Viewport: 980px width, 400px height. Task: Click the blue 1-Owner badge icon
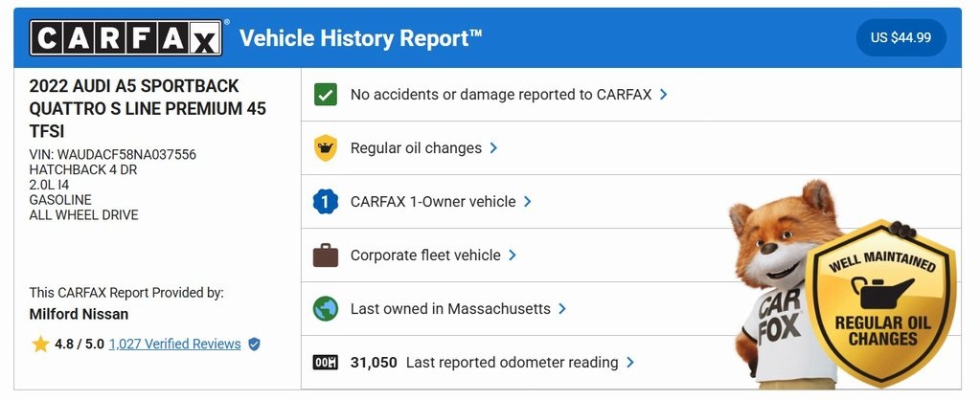pos(326,202)
